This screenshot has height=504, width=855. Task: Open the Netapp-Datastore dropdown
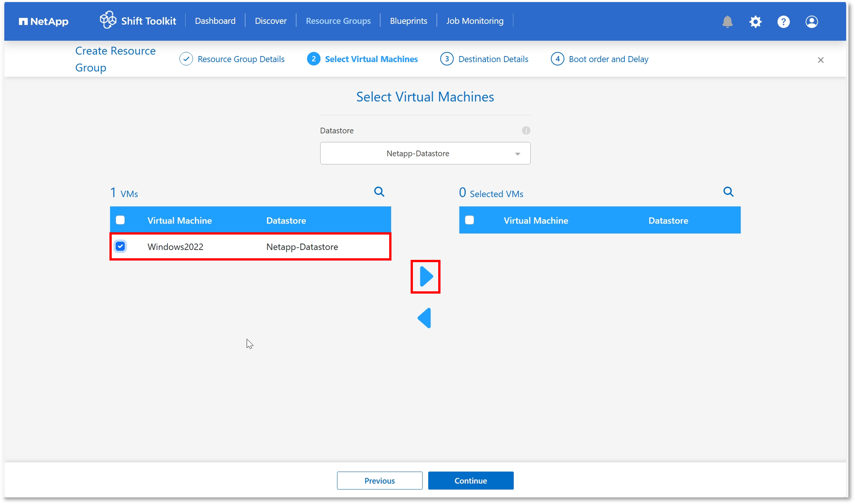click(x=425, y=153)
